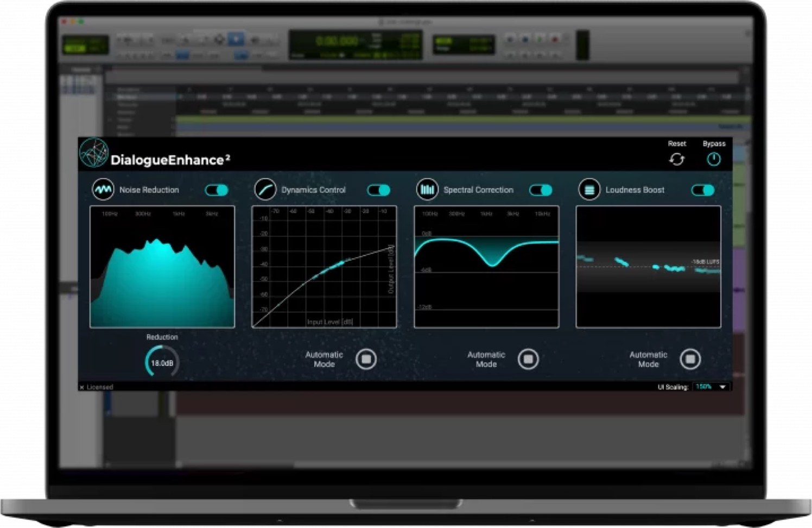Click the Bypass label
The image size is (812, 528).
pyautogui.click(x=714, y=143)
